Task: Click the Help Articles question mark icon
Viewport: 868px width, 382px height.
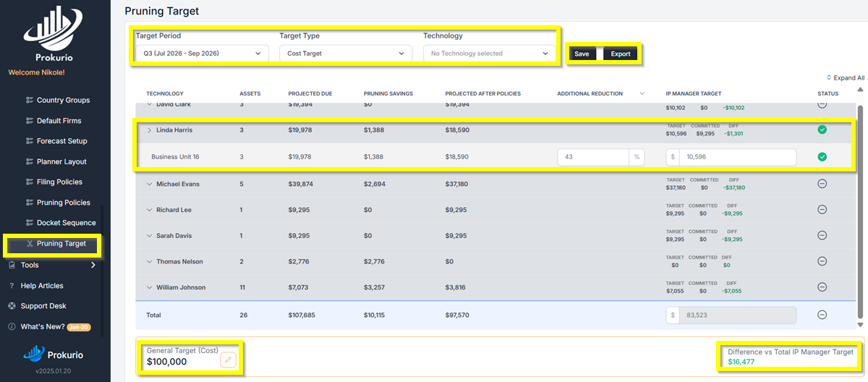Action: click(x=12, y=286)
